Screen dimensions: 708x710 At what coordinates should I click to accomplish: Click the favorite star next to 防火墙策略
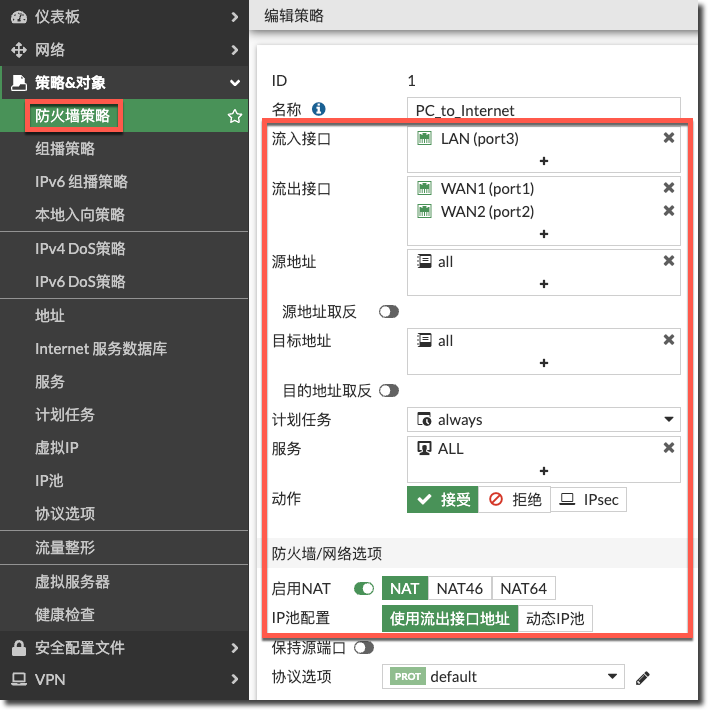(235, 117)
